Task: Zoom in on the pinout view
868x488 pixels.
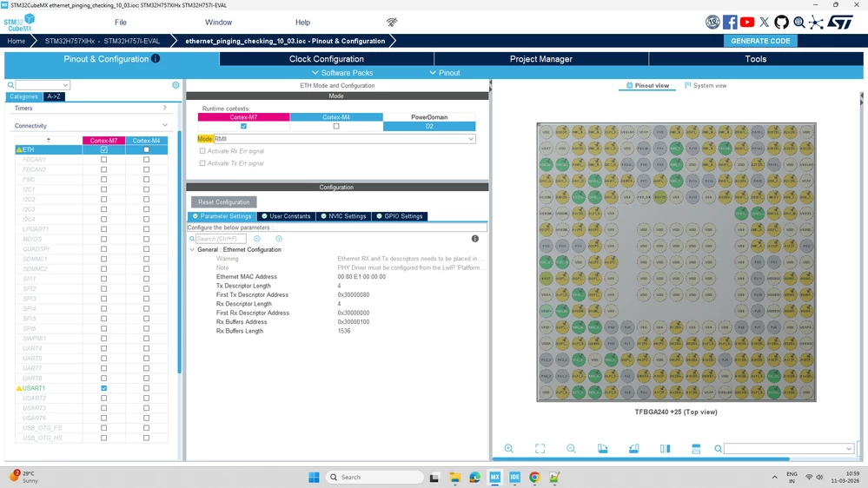Action: tap(509, 449)
